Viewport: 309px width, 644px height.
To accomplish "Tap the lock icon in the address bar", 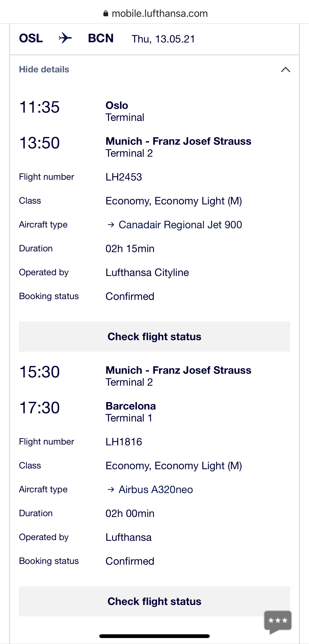I will (x=106, y=13).
